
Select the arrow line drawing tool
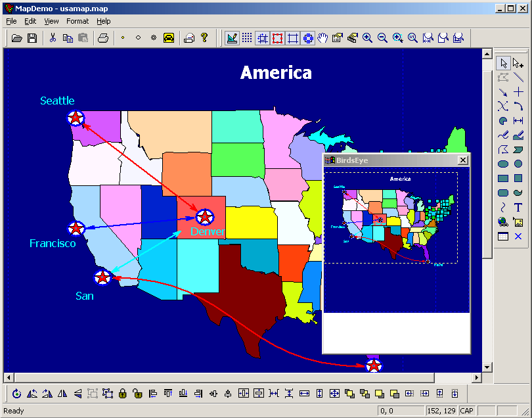point(503,92)
